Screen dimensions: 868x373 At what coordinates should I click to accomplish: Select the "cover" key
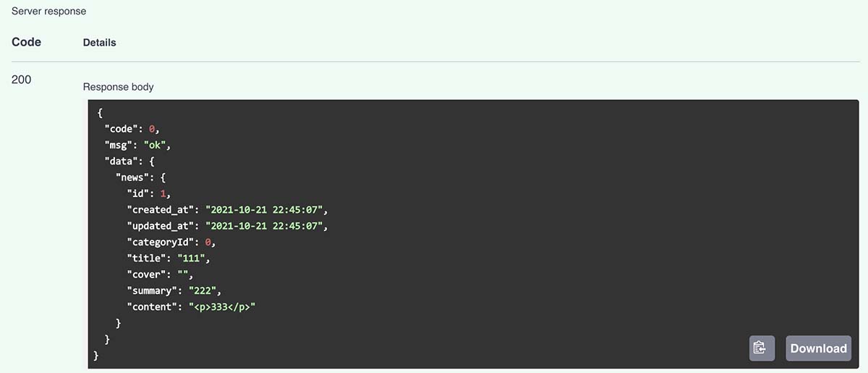click(148, 274)
